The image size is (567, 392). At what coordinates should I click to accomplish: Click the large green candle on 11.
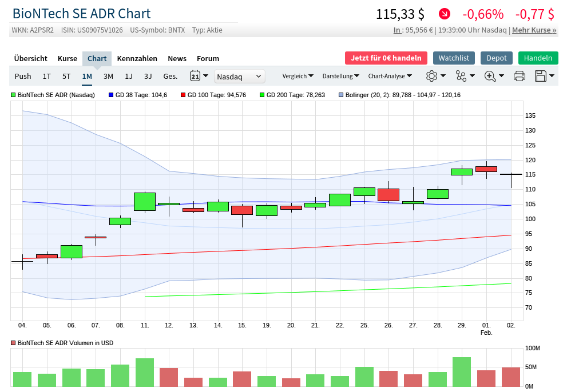pyautogui.click(x=145, y=202)
